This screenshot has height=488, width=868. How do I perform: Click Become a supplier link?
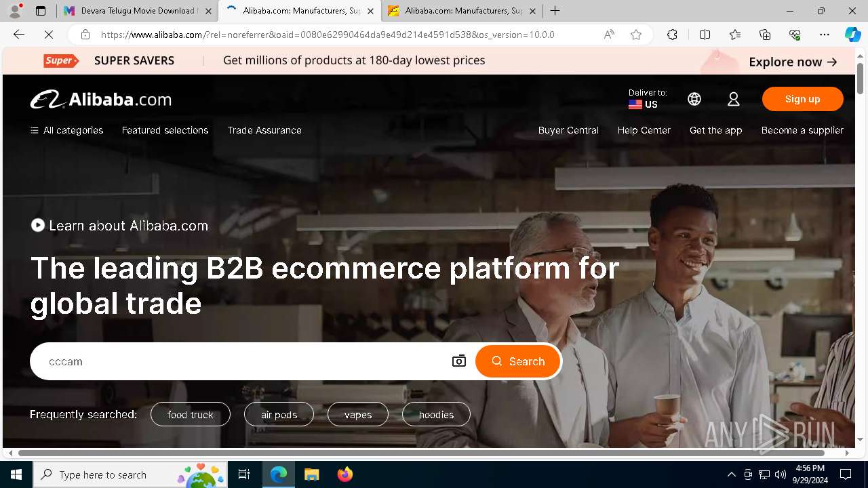(802, 130)
